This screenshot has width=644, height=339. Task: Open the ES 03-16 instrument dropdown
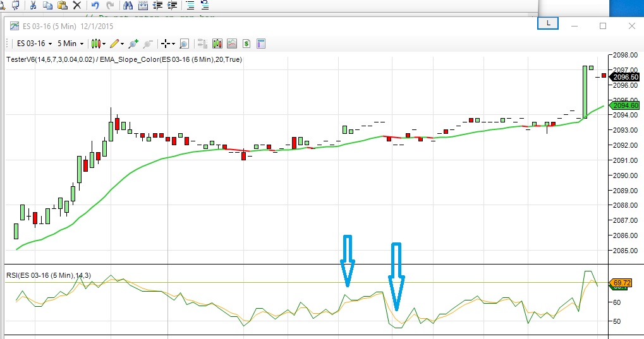(34, 44)
